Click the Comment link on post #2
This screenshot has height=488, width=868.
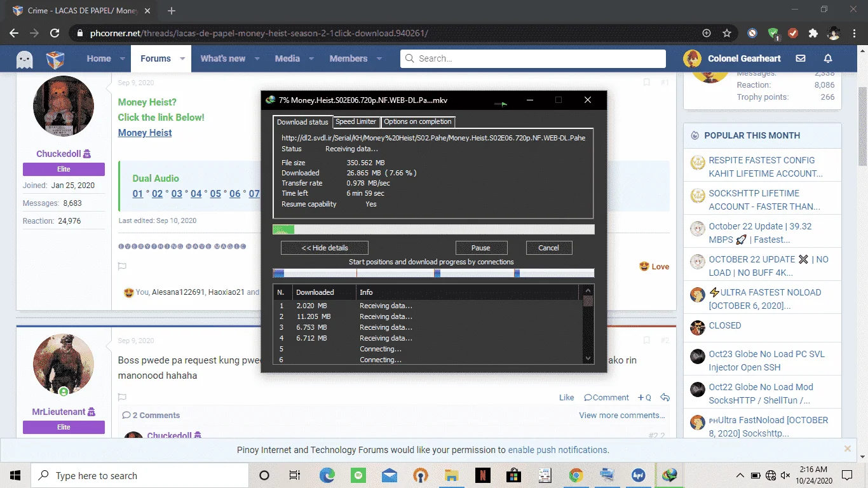click(607, 398)
